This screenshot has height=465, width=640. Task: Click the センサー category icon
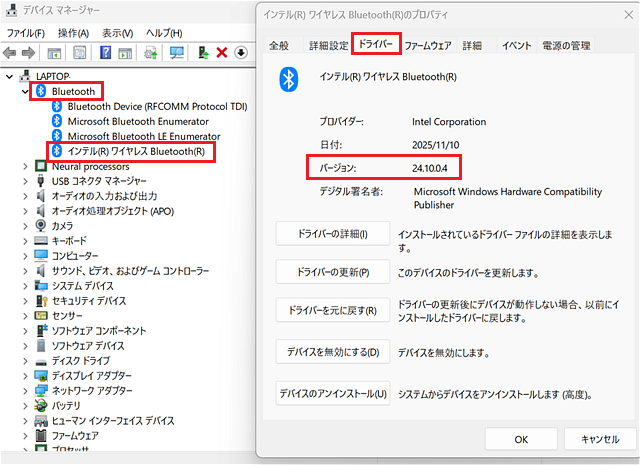click(x=41, y=316)
